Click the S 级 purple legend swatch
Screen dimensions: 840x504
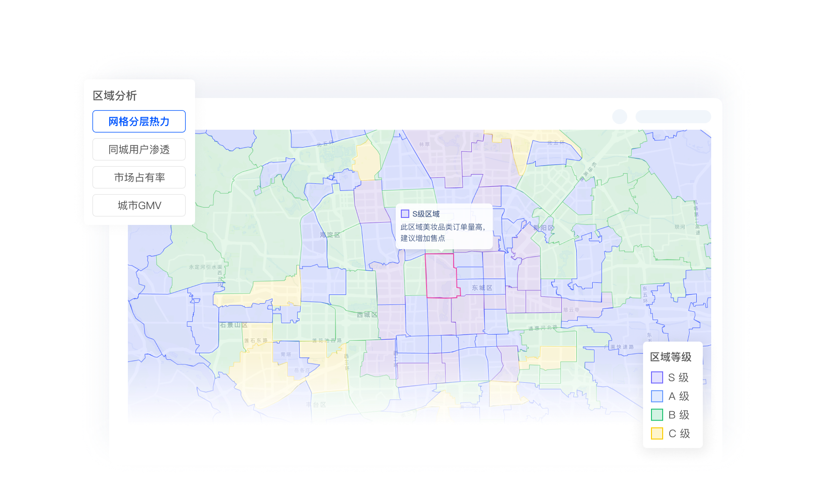point(657,378)
